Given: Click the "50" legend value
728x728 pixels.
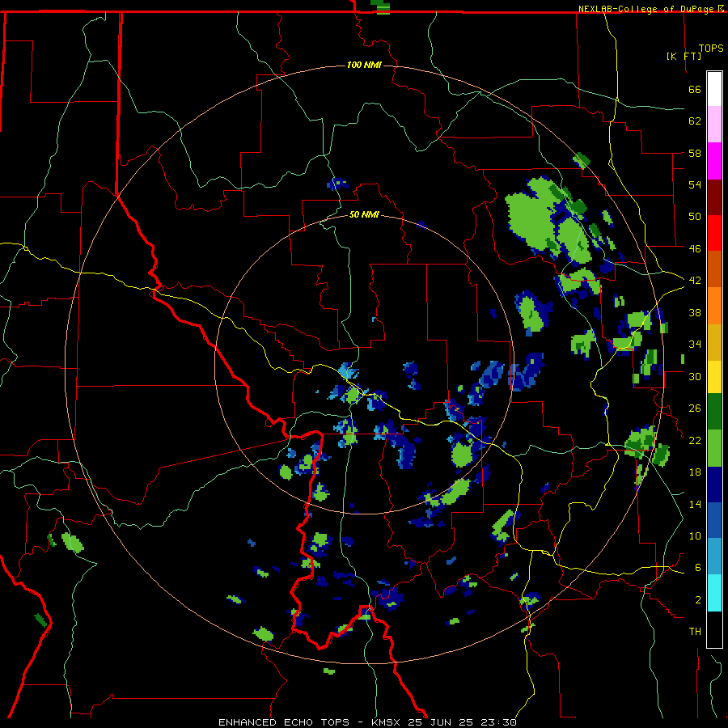Looking at the screenshot, I should tap(695, 216).
